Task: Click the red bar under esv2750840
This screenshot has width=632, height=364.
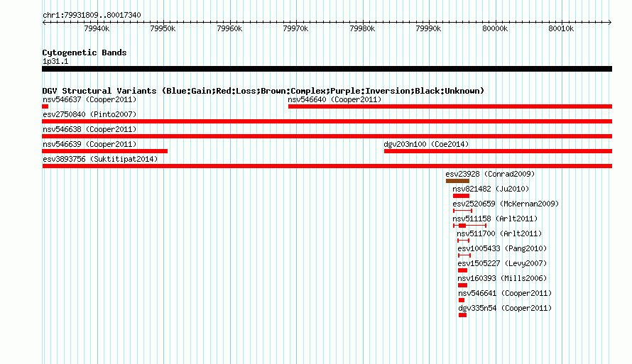Action: click(327, 121)
